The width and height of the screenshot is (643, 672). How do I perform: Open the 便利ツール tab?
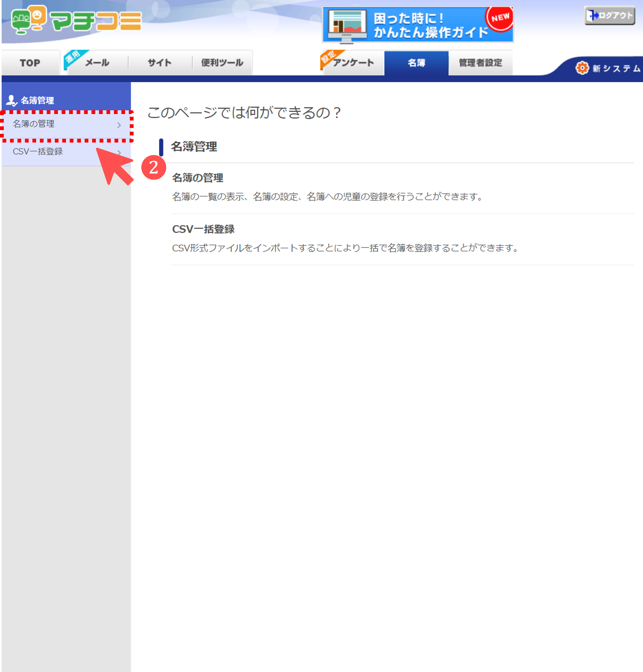[x=222, y=63]
